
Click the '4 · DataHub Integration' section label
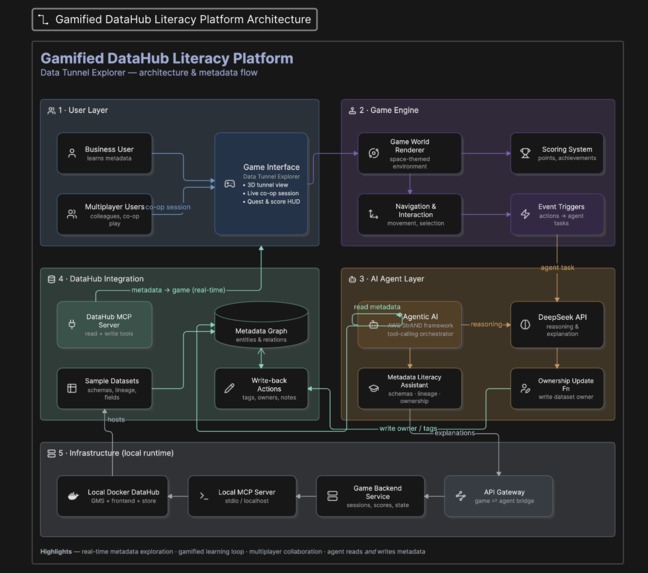pos(101,279)
